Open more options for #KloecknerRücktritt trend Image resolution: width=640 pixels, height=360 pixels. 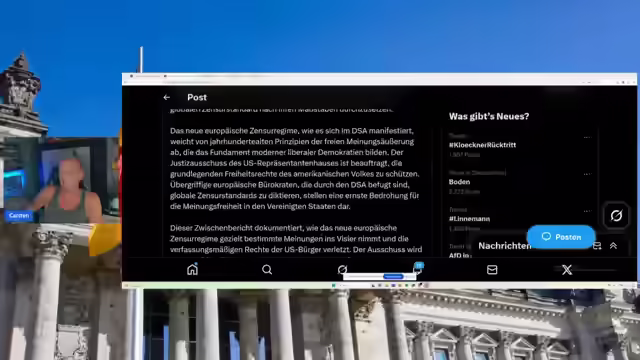pyautogui.click(x=587, y=137)
